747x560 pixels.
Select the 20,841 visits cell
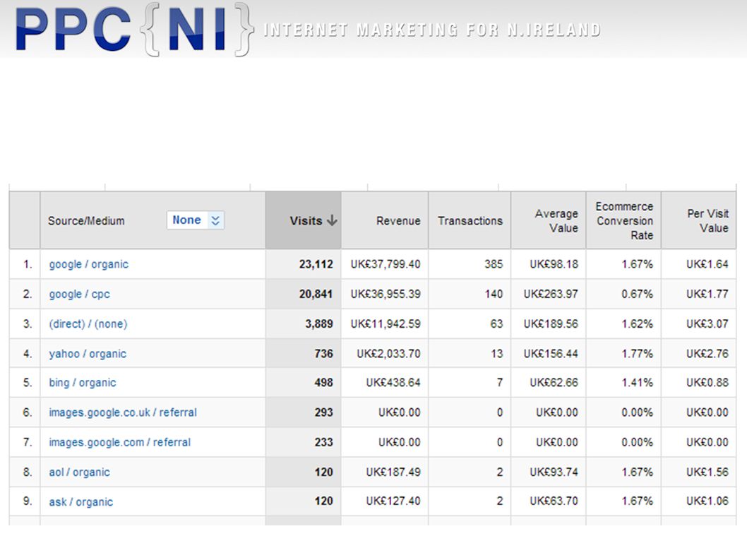(x=304, y=294)
